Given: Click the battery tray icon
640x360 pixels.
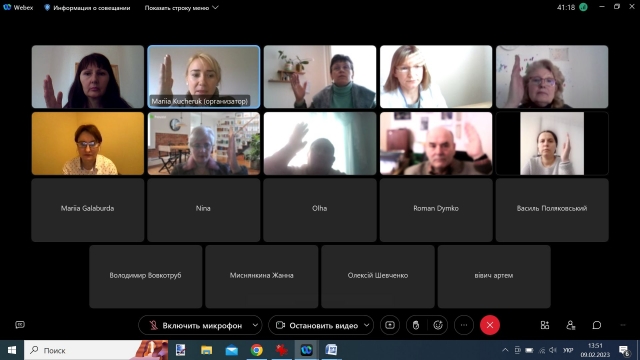Looking at the screenshot, I should [529, 350].
